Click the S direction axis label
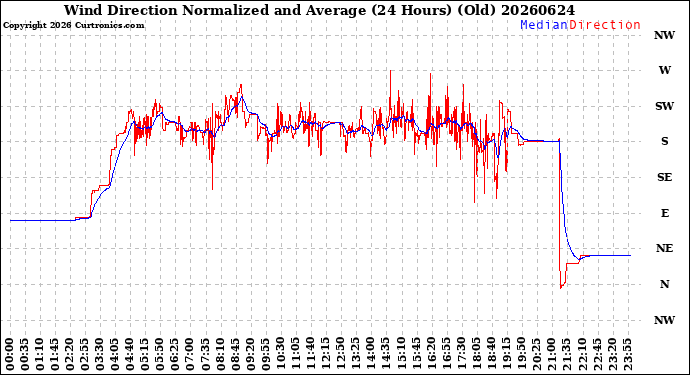Screen dimensions: 690x375 point(664,141)
